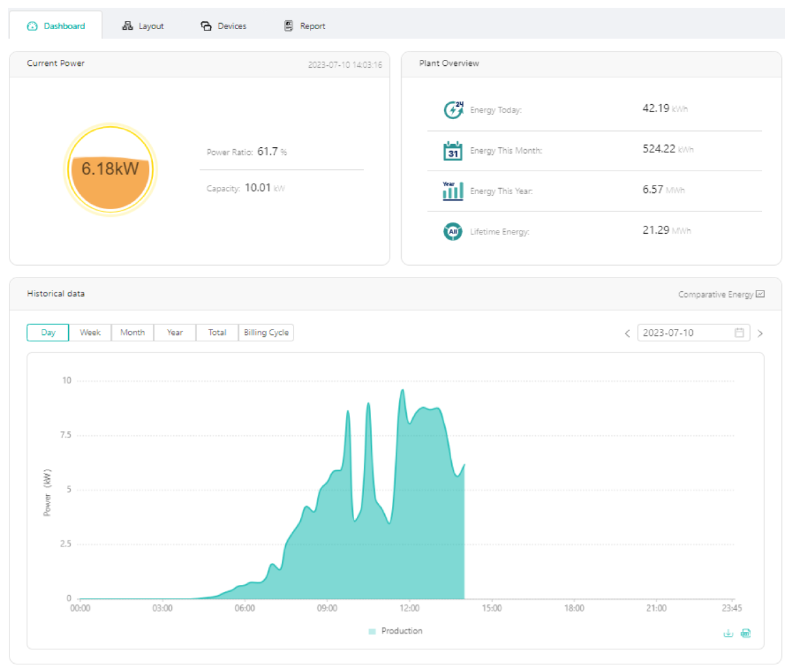
Task: Open the Layout tab
Action: tap(143, 26)
